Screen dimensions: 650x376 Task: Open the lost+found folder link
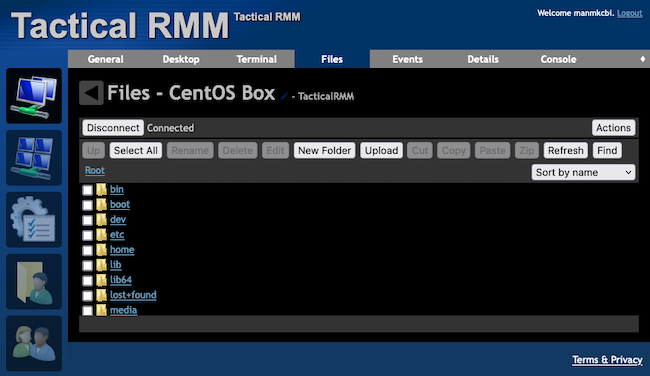[133, 295]
